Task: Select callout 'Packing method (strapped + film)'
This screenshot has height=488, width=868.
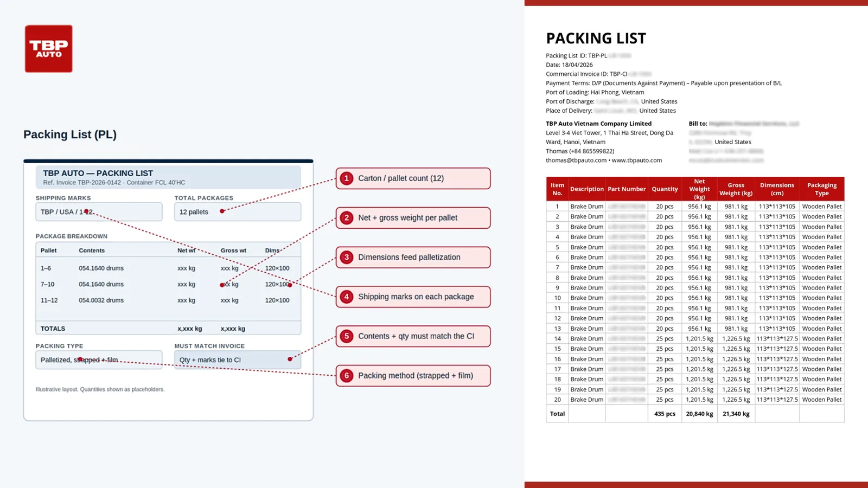Action: click(x=413, y=376)
